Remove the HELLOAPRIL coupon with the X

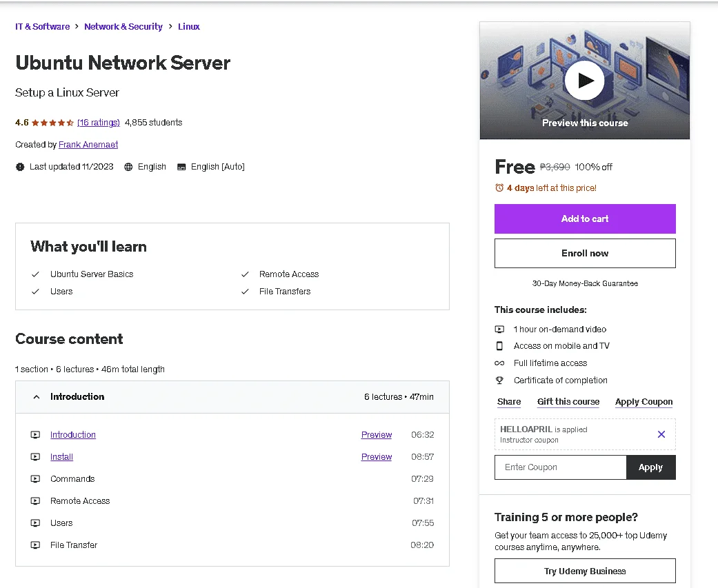[661, 434]
